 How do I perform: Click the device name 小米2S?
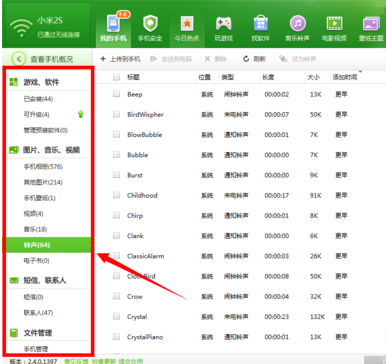(x=50, y=20)
